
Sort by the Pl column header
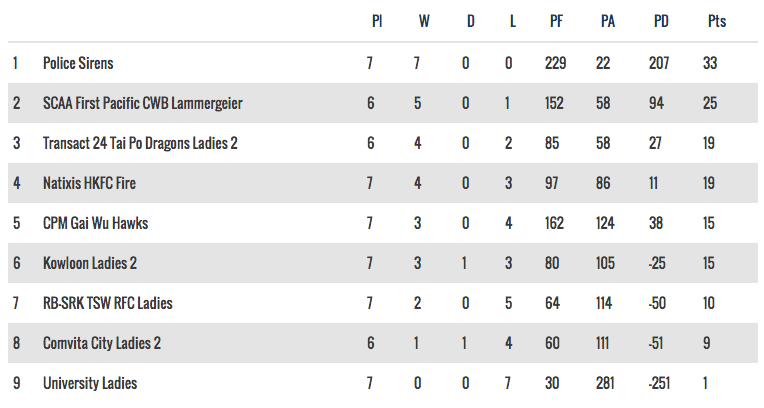pyautogui.click(x=377, y=21)
